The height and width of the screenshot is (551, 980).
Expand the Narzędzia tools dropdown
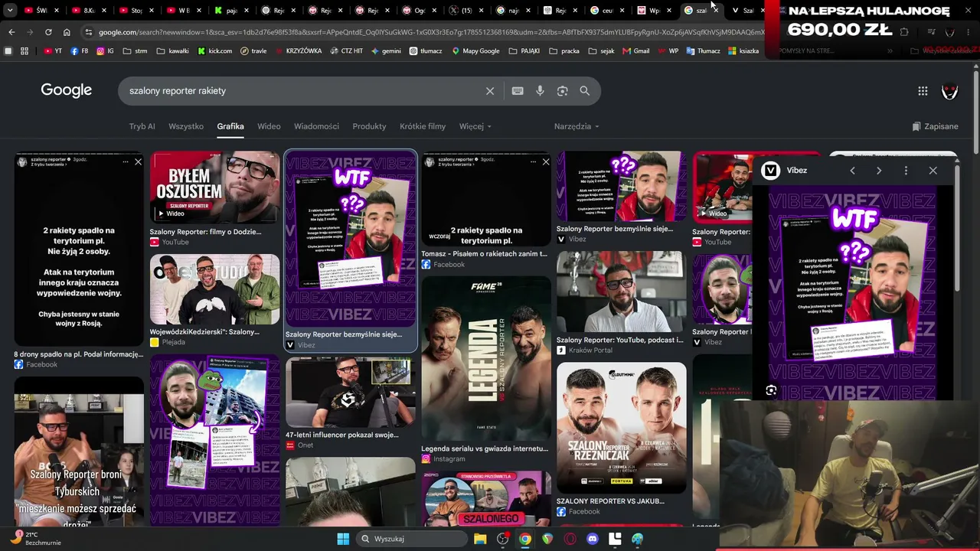577,126
